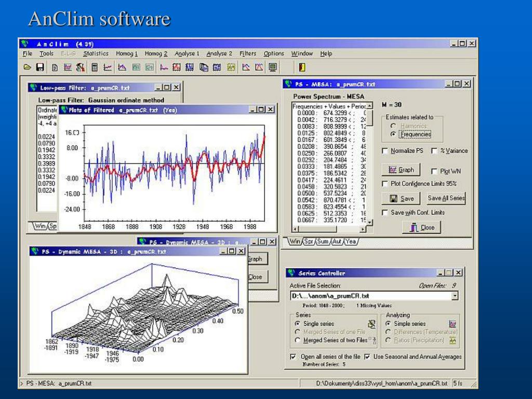Switch to Aut tab in PS - MESA window
The image size is (532, 399).
[337, 241]
